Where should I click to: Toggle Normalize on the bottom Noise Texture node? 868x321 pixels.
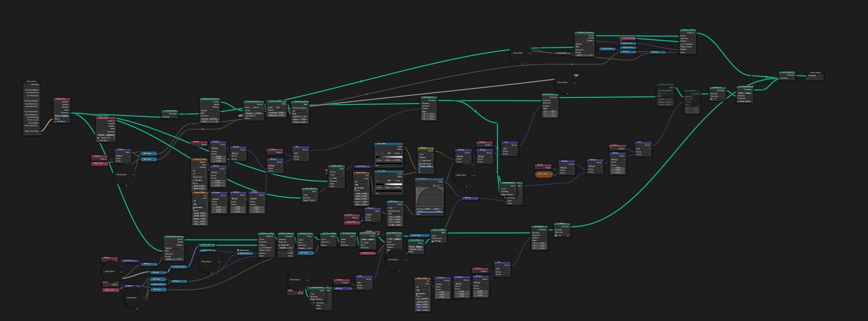(417, 293)
